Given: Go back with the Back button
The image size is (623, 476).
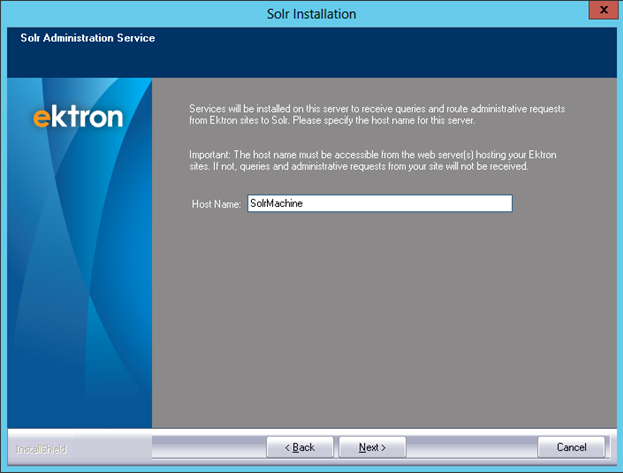Looking at the screenshot, I should pyautogui.click(x=300, y=447).
